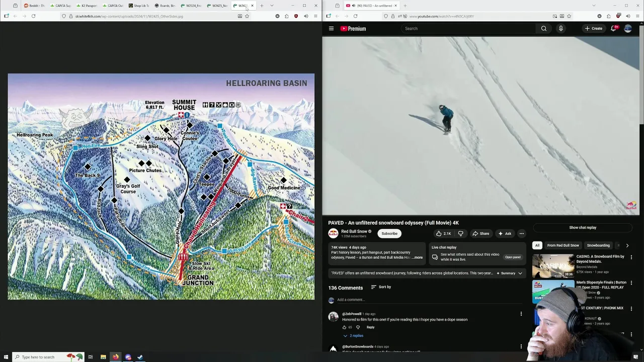
Task: Select the Snowboarding filter chip
Action: [598, 245]
